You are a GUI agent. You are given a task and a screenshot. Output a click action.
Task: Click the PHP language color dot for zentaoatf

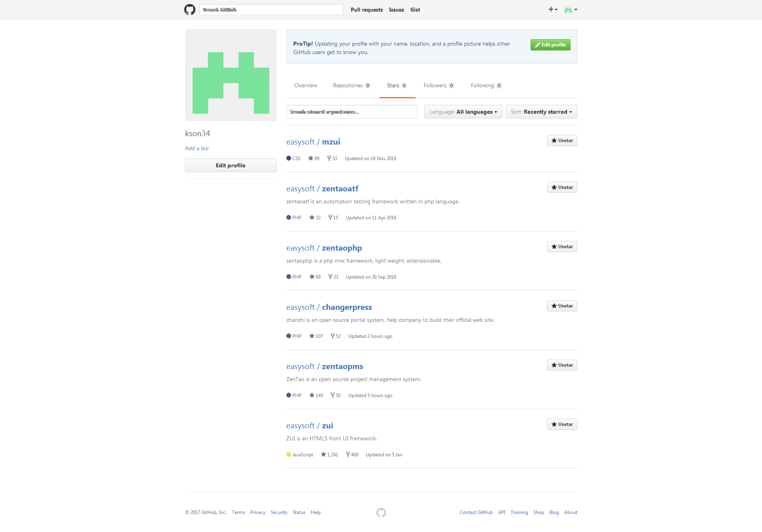(289, 217)
